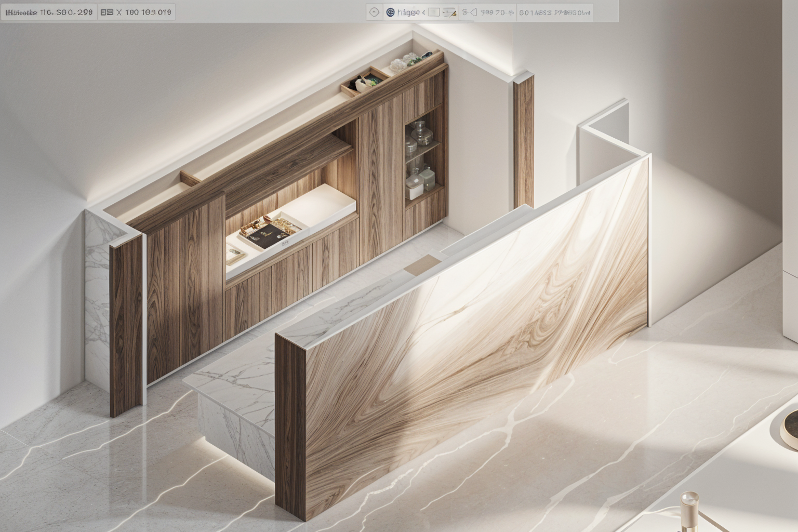Image resolution: width=798 pixels, height=532 pixels.
Task: Click the '100 103 019' value field
Action: (148, 12)
